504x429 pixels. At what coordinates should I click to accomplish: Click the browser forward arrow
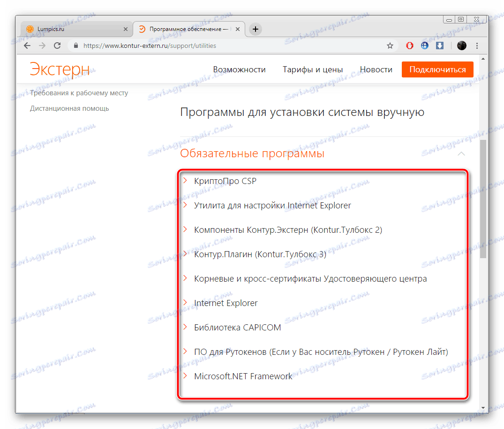click(x=42, y=46)
